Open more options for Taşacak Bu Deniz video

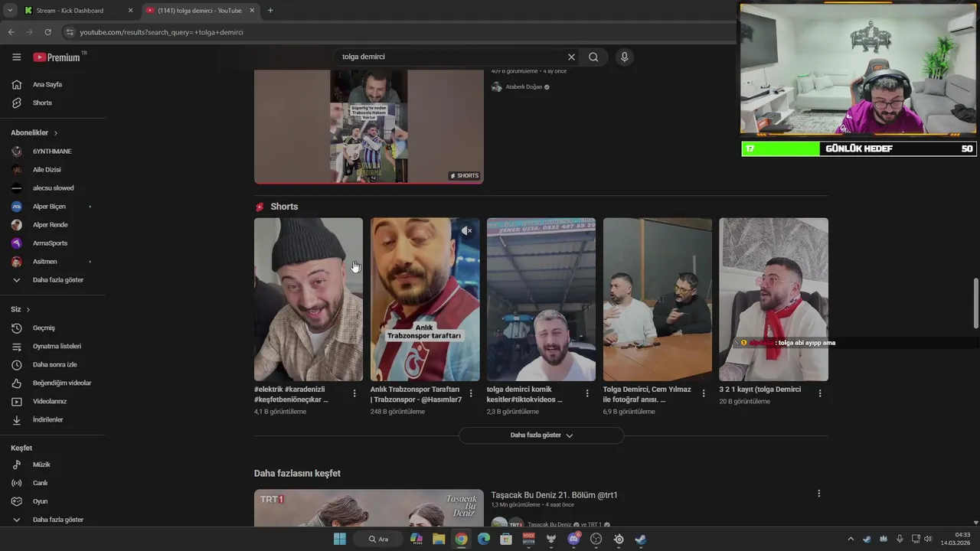tap(818, 494)
